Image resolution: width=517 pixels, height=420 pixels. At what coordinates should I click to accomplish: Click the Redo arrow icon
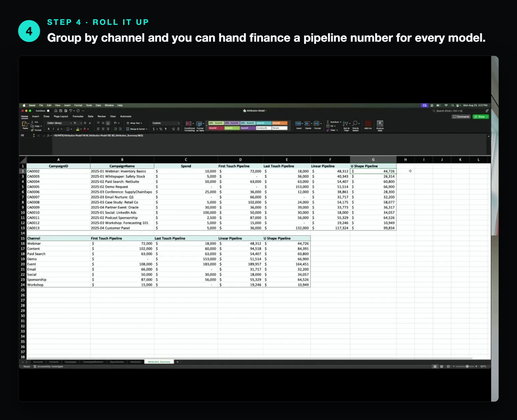pyautogui.click(x=78, y=111)
